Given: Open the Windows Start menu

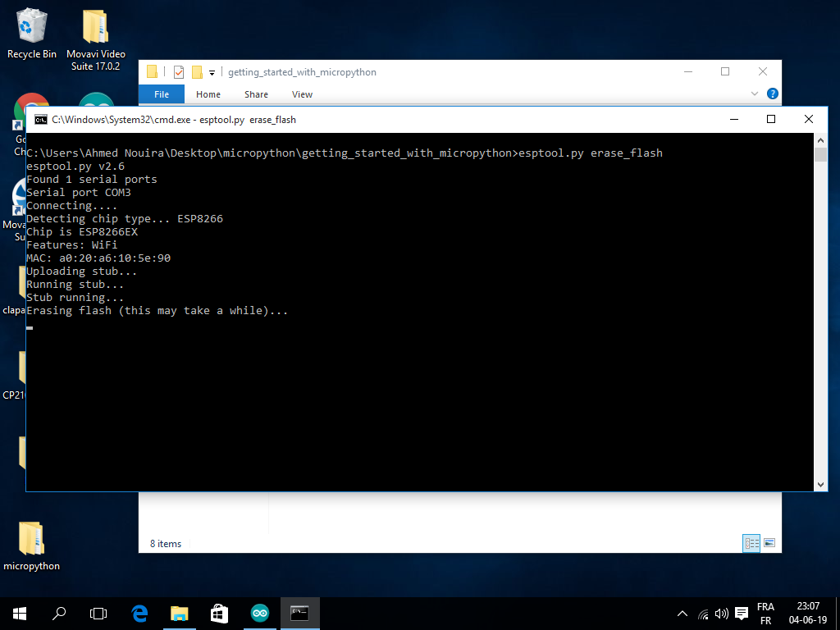Looking at the screenshot, I should [x=20, y=614].
